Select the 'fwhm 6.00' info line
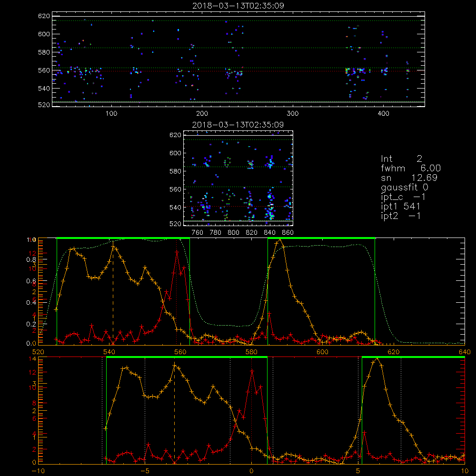476x476 pixels. click(411, 168)
